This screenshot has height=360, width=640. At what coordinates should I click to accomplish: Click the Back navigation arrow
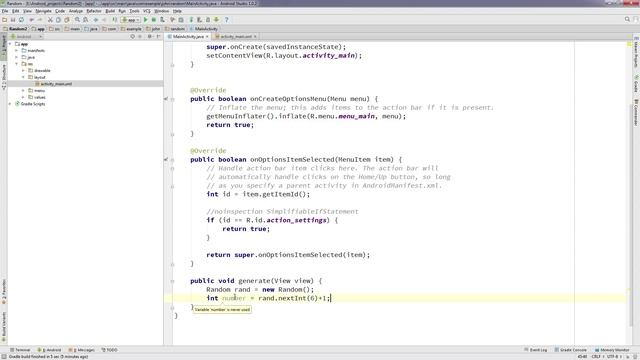pos(96,20)
